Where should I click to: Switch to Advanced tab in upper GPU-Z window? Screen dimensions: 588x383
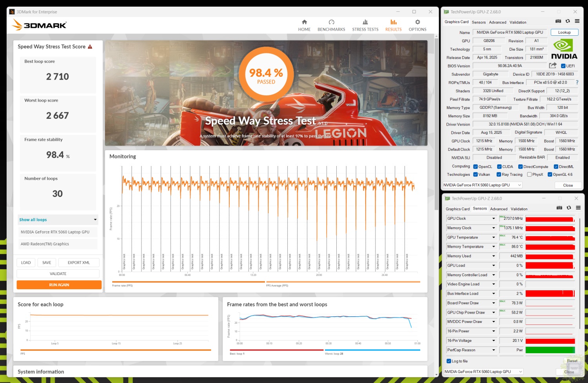(x=497, y=22)
